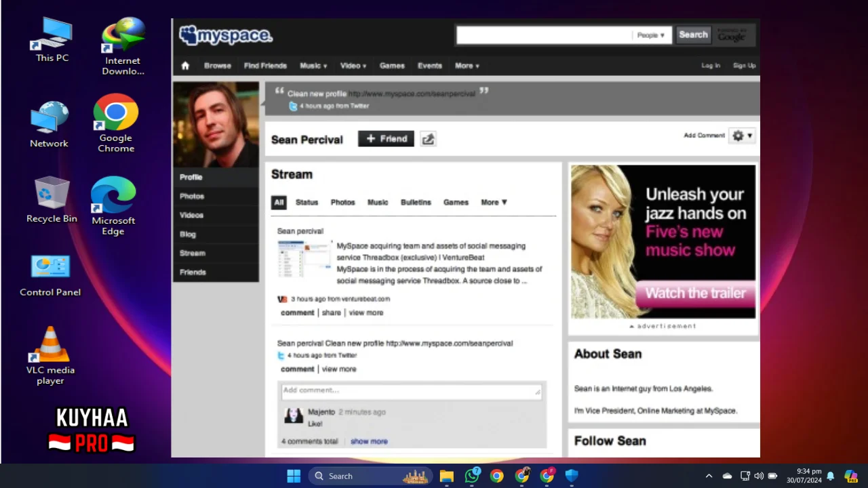
Task: Select the Status stream tab
Action: pos(307,202)
